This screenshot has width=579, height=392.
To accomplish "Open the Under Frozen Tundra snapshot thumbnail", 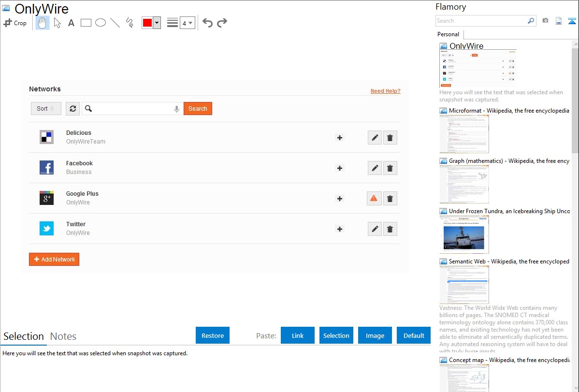I will click(x=464, y=234).
